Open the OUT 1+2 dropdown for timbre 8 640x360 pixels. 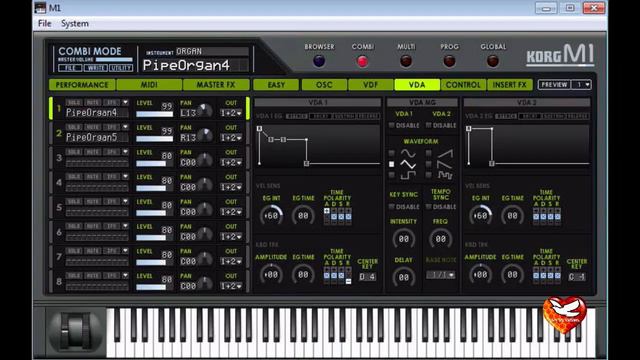click(x=231, y=286)
